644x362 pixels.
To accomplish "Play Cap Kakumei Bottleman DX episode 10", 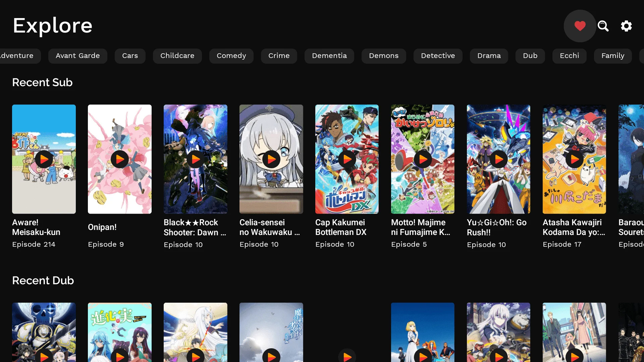I will pyautogui.click(x=347, y=159).
